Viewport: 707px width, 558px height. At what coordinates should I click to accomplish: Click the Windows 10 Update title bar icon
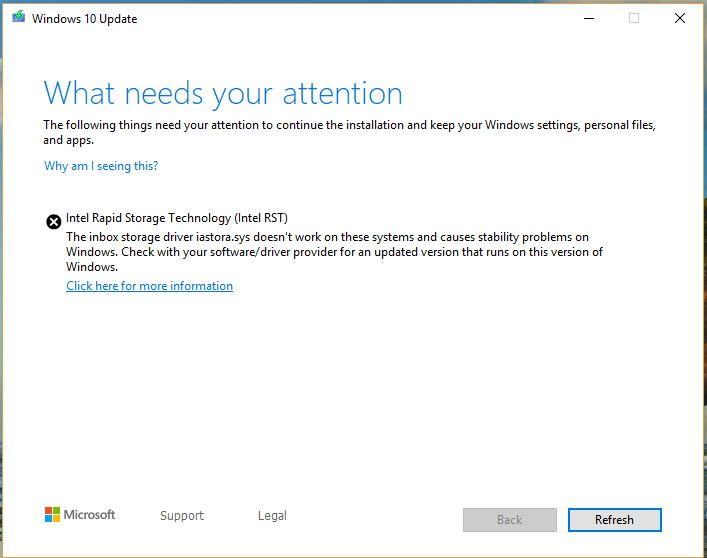18,17
